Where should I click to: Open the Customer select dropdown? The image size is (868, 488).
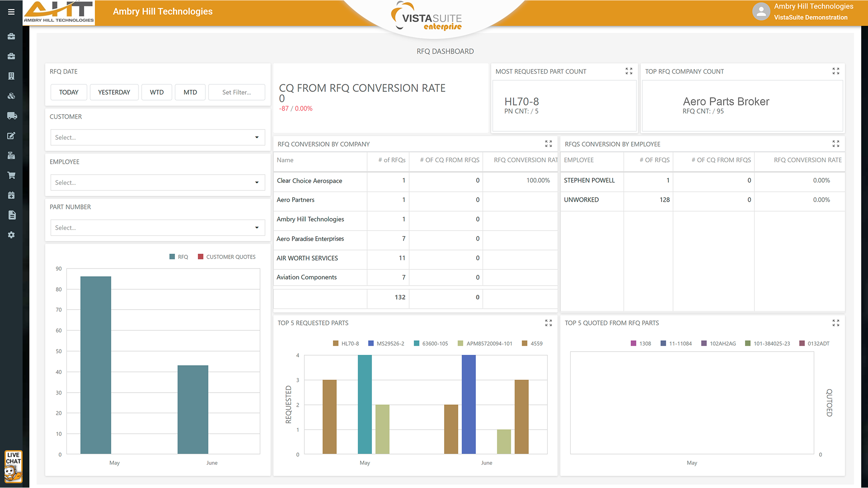click(157, 137)
